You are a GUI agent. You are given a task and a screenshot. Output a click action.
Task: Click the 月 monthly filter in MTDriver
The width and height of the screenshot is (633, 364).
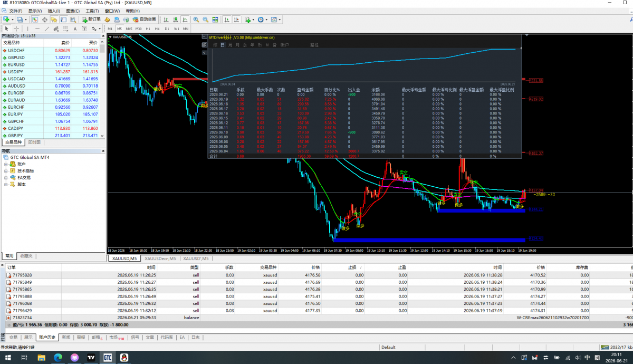(237, 45)
